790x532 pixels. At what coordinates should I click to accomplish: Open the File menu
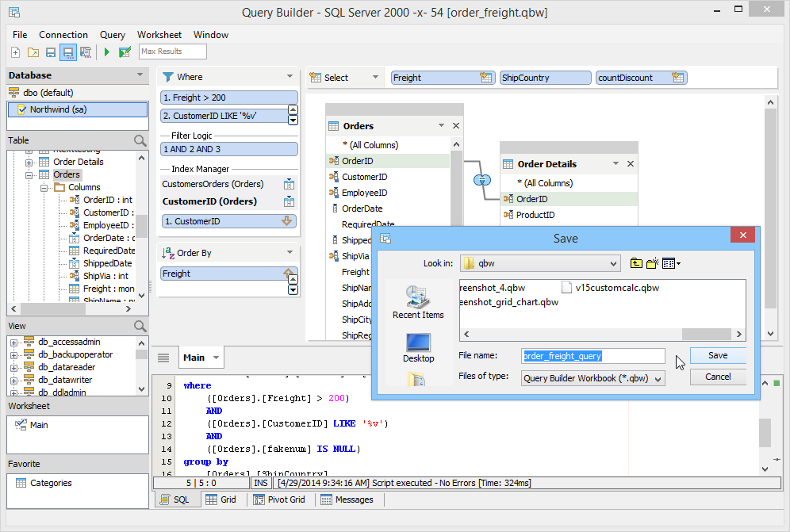pyautogui.click(x=20, y=35)
